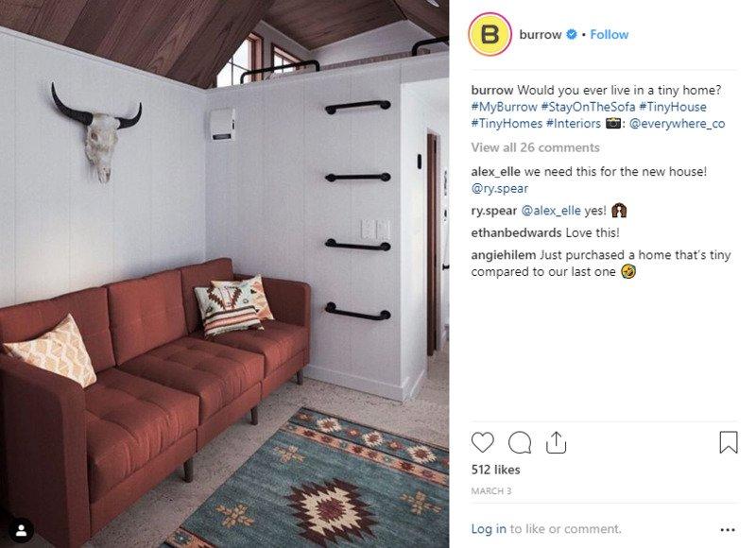756x548 pixels.
Task: Open comments via the speech bubble icon
Action: tap(520, 442)
